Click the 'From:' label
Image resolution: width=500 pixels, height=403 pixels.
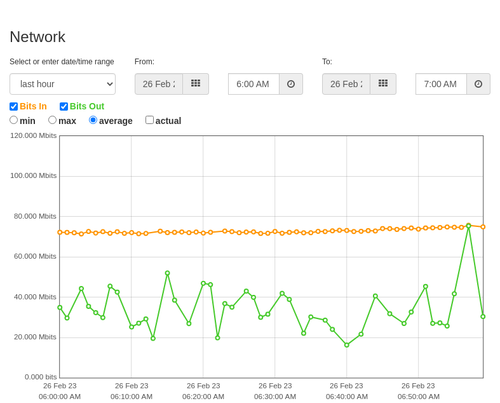pos(144,62)
